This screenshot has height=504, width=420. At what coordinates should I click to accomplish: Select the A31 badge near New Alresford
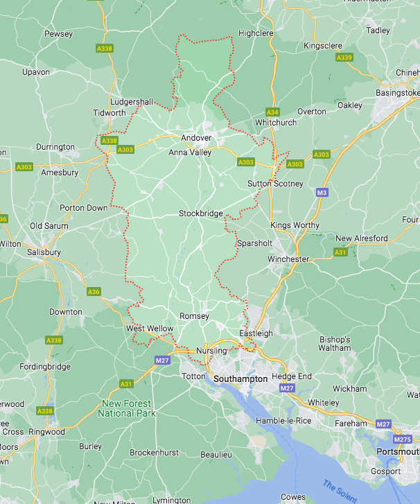(340, 252)
